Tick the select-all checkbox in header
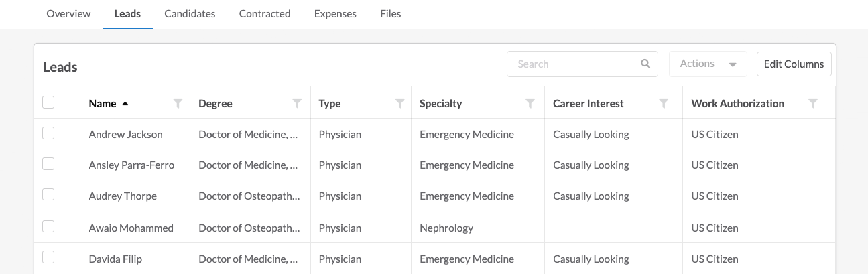Screen dimensions: 868x274 coord(48,102)
